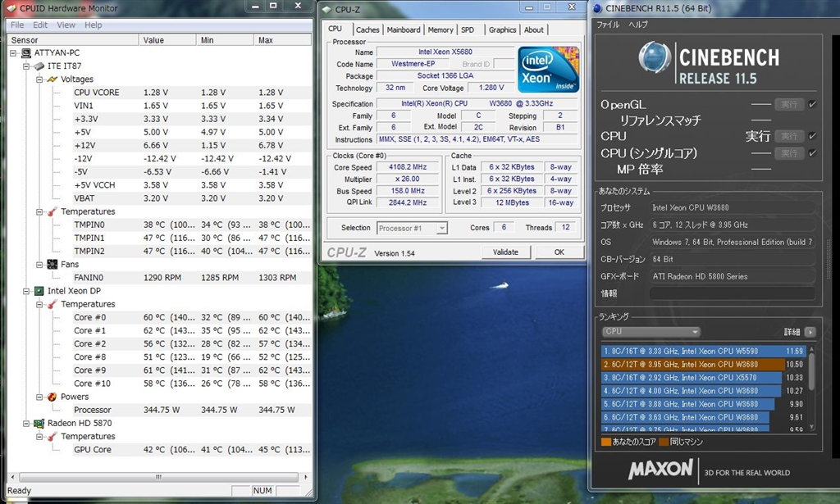Open the CPU ranking dropdown in CINEBENCH
Screen dimensions: 840x504
click(651, 332)
